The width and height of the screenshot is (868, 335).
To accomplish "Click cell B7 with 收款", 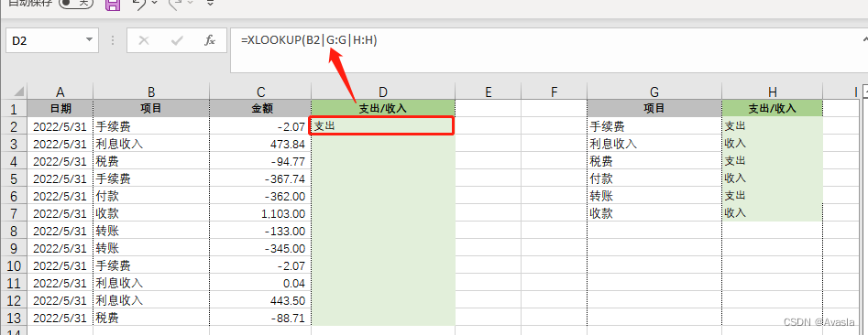I will tap(151, 213).
